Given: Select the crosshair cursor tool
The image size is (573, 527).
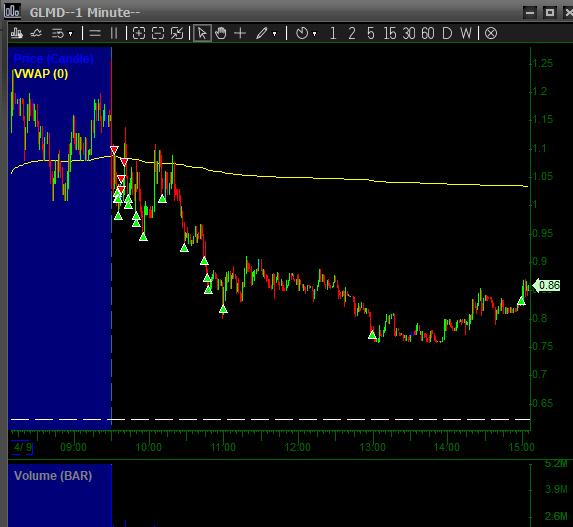Looking at the screenshot, I should coord(240,33).
